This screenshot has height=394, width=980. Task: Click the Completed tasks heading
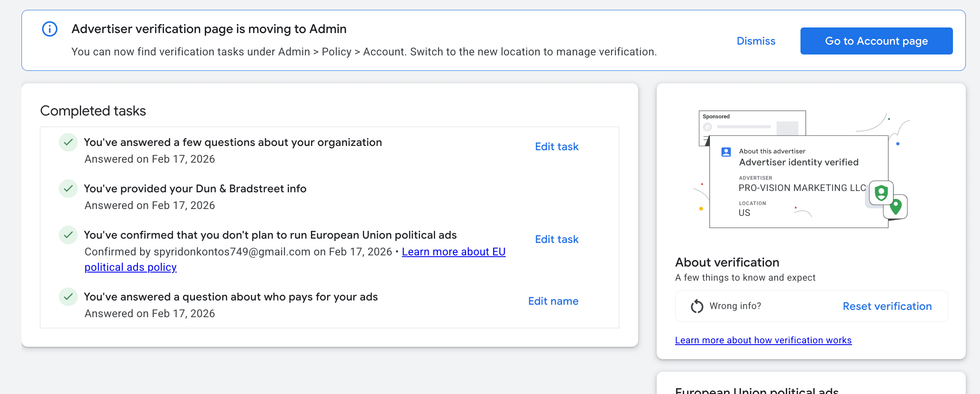click(x=93, y=111)
